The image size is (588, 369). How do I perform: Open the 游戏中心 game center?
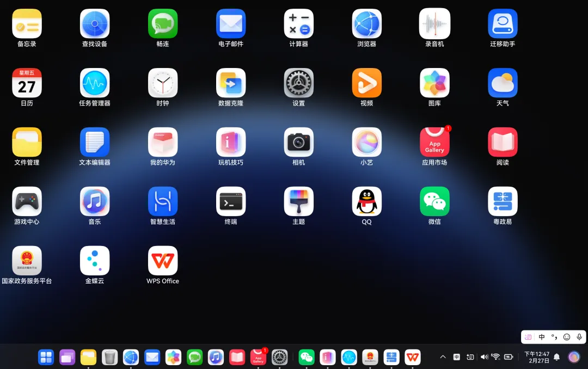pos(27,201)
